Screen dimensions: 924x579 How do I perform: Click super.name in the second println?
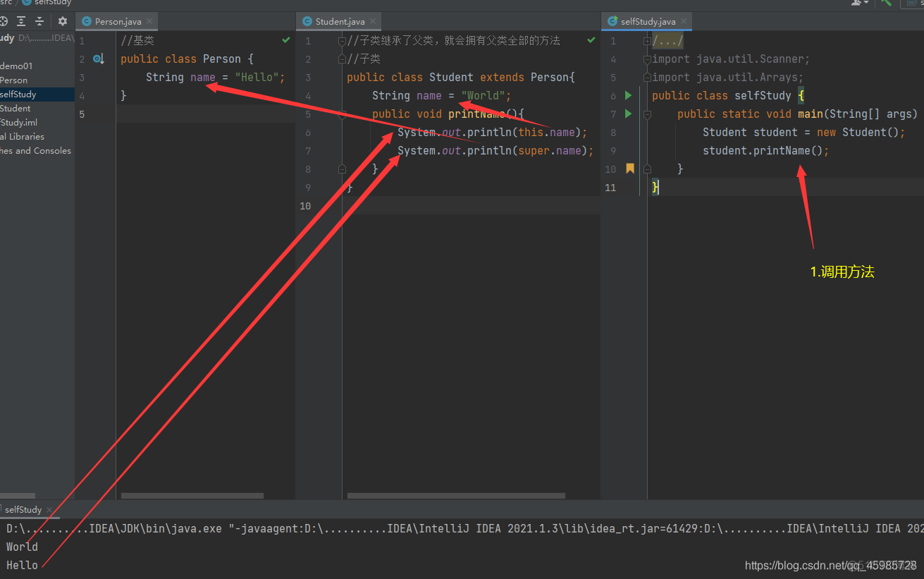(x=550, y=150)
